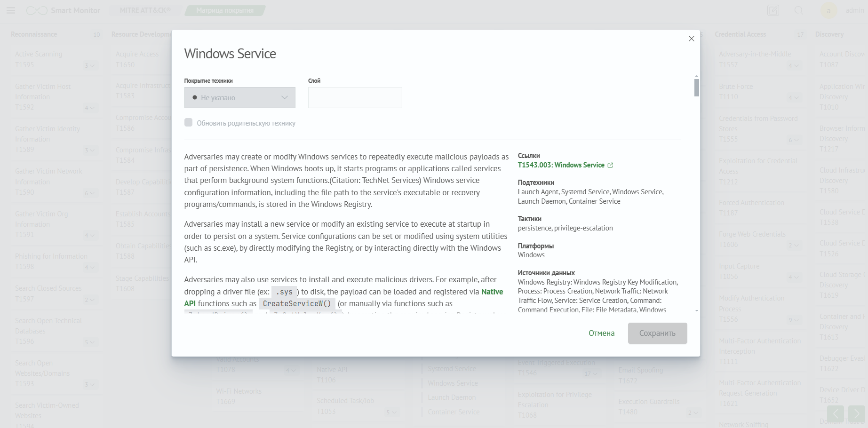868x428 pixels.
Task: Close the Windows Service dialog
Action: pyautogui.click(x=691, y=39)
